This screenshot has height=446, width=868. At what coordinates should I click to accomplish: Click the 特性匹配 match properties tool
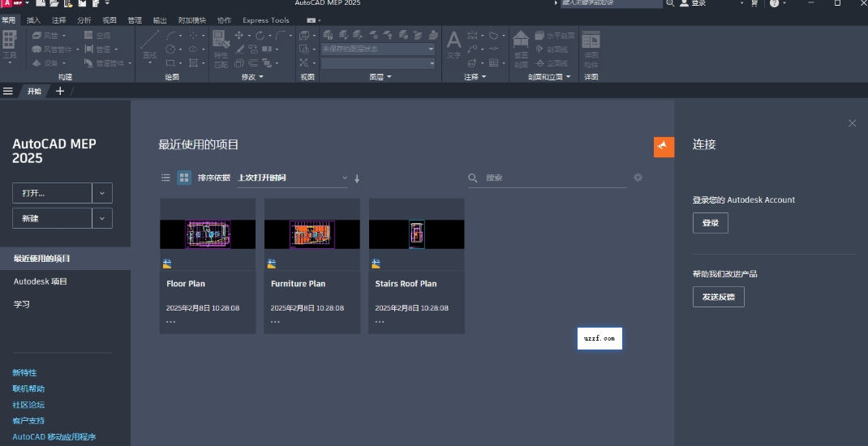[x=221, y=49]
